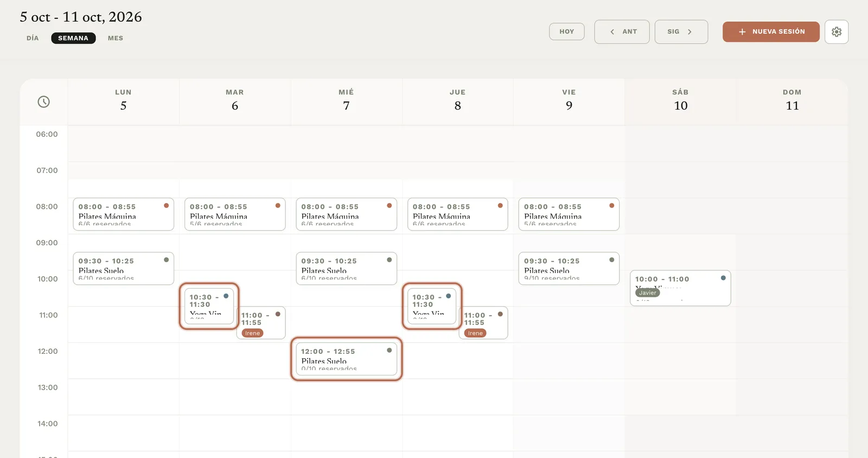
Task: Click the Irene tag on Thursday's session
Action: 475,333
